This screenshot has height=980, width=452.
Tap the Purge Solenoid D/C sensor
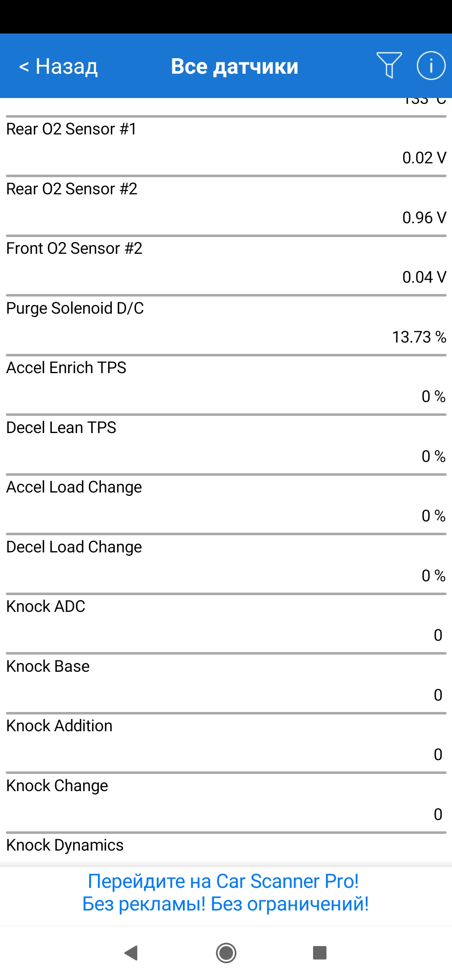click(226, 323)
